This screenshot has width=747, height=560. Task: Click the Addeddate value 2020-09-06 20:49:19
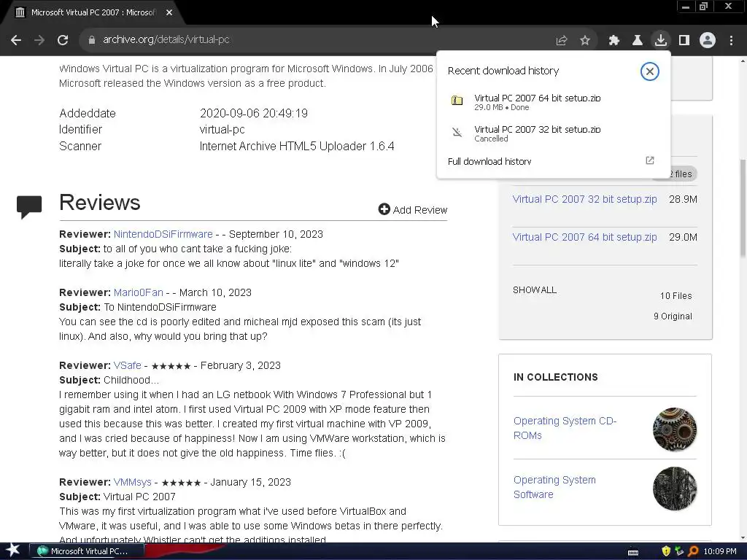coord(253,113)
